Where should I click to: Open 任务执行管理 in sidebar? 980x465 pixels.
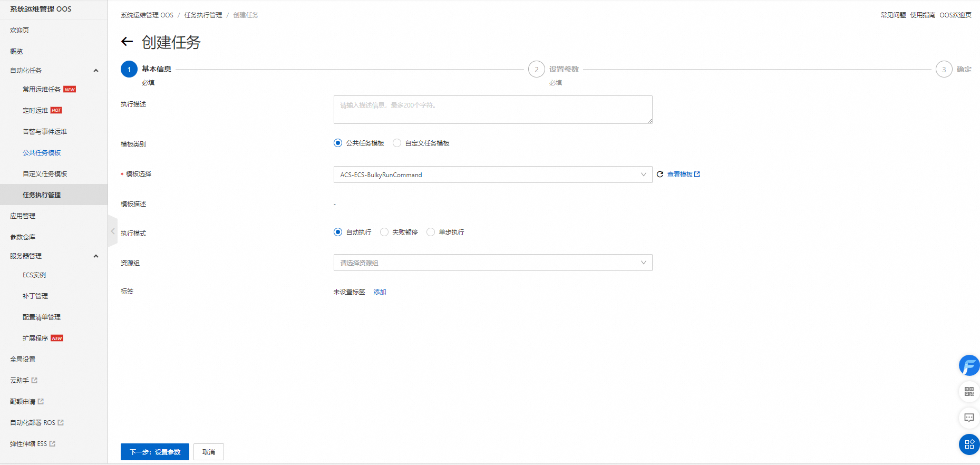tap(54, 195)
